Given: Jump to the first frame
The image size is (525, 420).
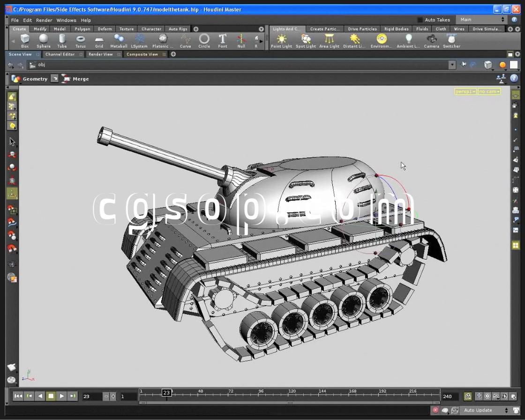Looking at the screenshot, I should click(x=18, y=396).
